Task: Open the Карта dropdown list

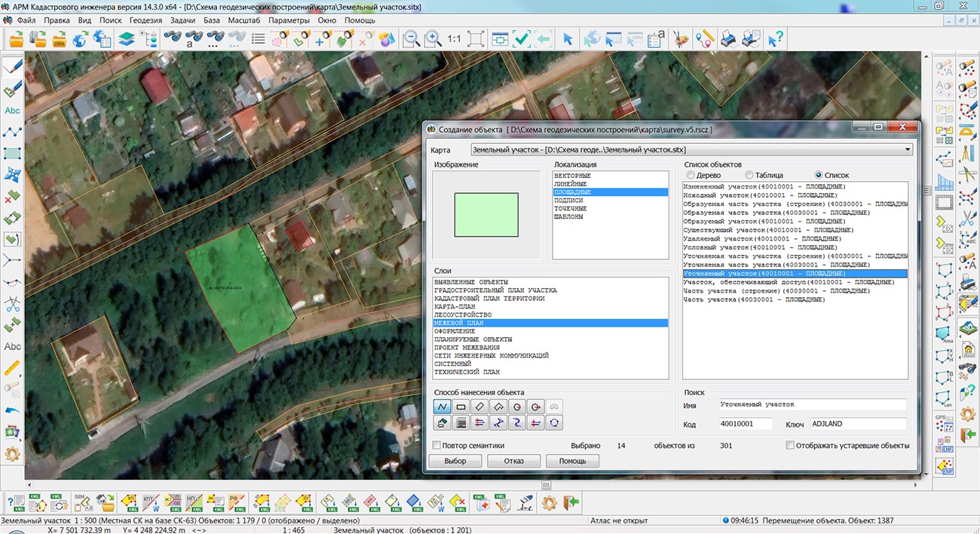Action: pyautogui.click(x=908, y=150)
